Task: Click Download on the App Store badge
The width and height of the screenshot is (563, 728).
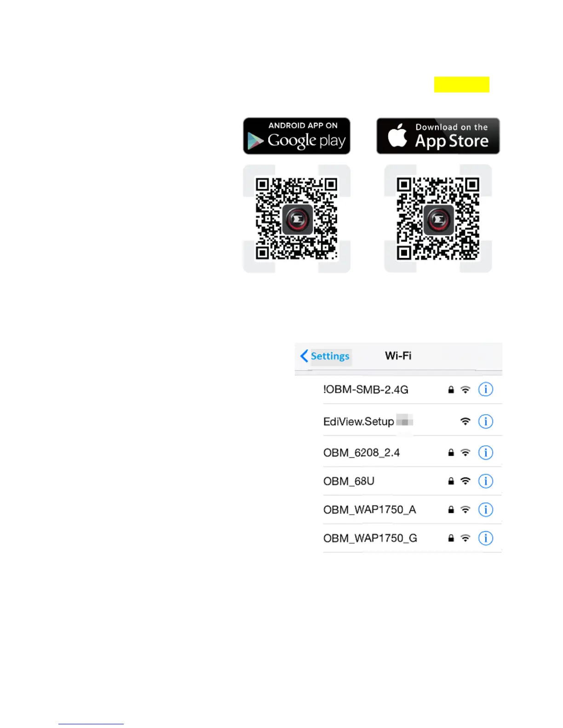Action: click(x=438, y=136)
